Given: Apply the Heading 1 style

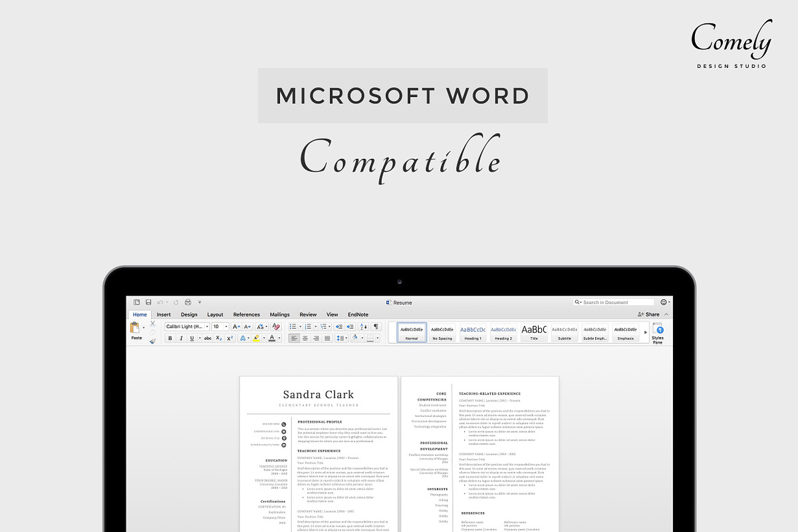Looking at the screenshot, I should coord(473,332).
